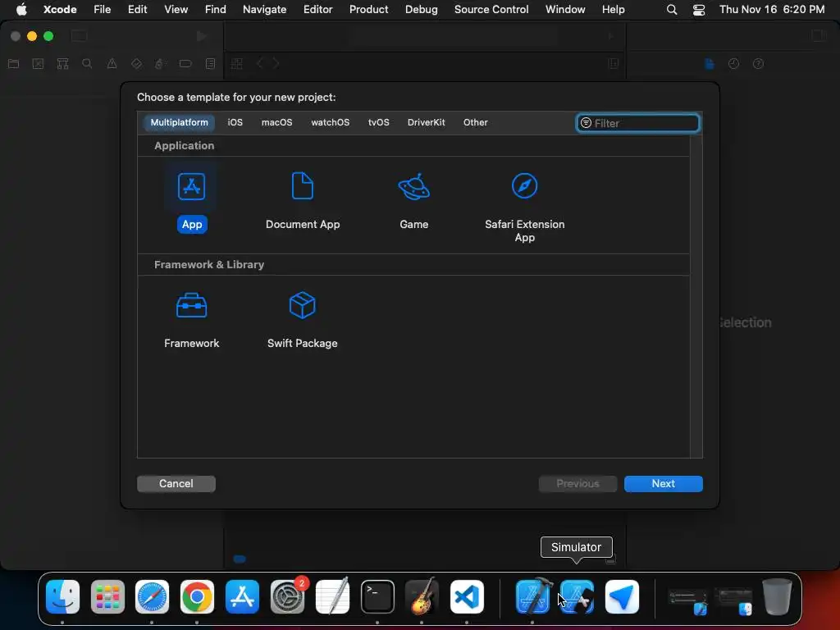The width and height of the screenshot is (840, 630).
Task: Switch to the Multiplatform tab
Action: (179, 122)
